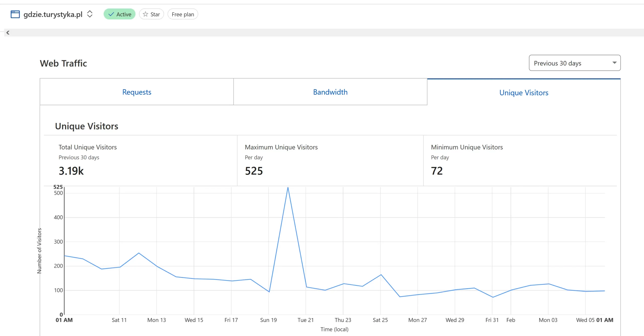Expand the domain switcher chevron arrows

90,14
